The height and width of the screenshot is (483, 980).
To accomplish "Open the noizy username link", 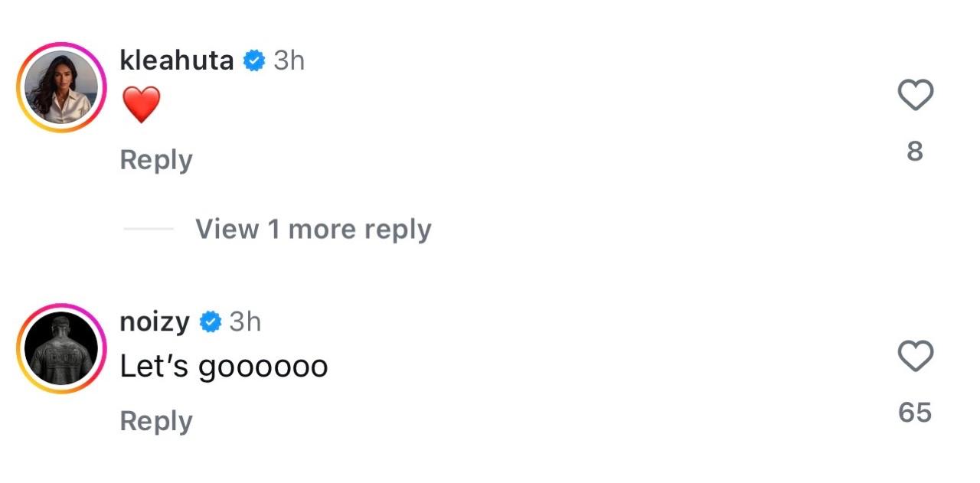I will tap(155, 322).
